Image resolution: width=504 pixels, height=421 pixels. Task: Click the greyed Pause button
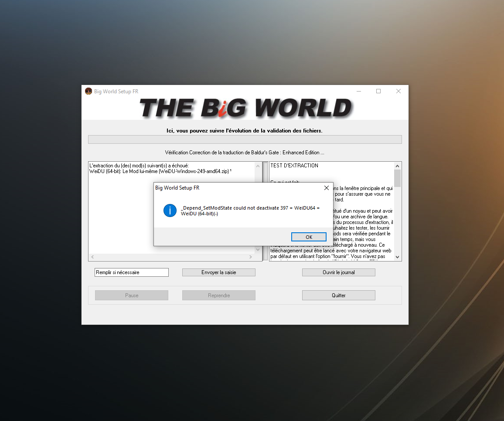(x=132, y=295)
